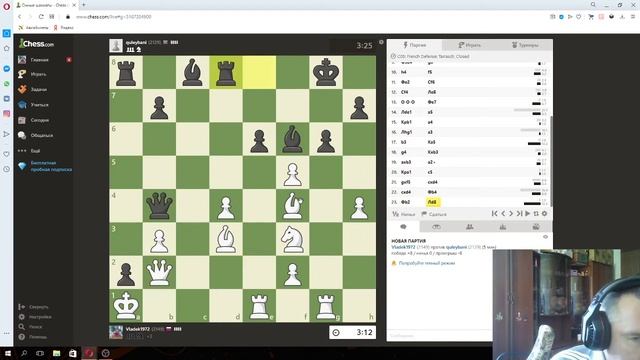
Task: Open the Задачи puzzles sidebar item
Action: (39, 89)
